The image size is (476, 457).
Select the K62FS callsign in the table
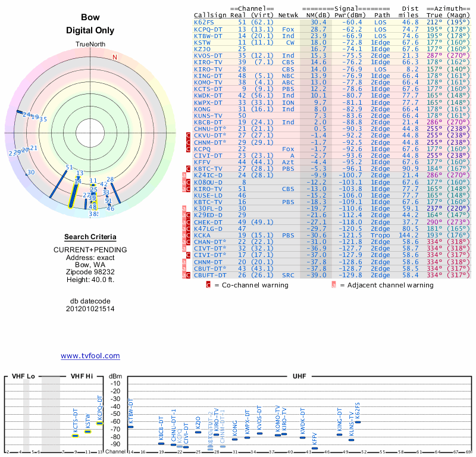[205, 22]
